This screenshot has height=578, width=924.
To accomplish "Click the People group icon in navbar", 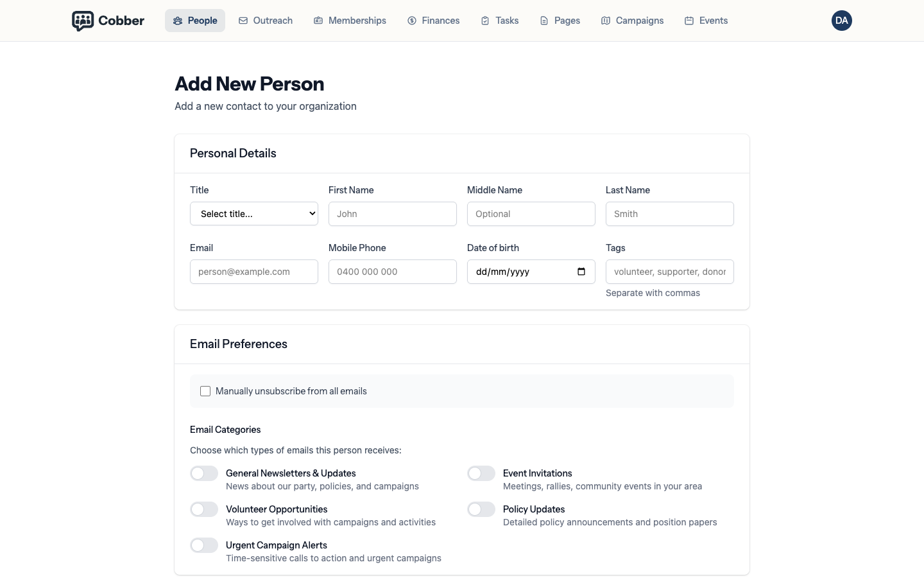I will 178,21.
